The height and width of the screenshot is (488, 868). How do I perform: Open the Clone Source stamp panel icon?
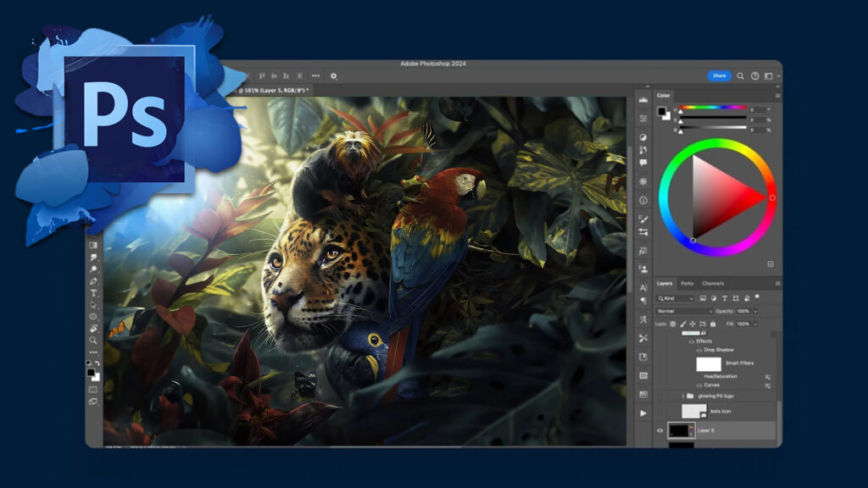643,269
